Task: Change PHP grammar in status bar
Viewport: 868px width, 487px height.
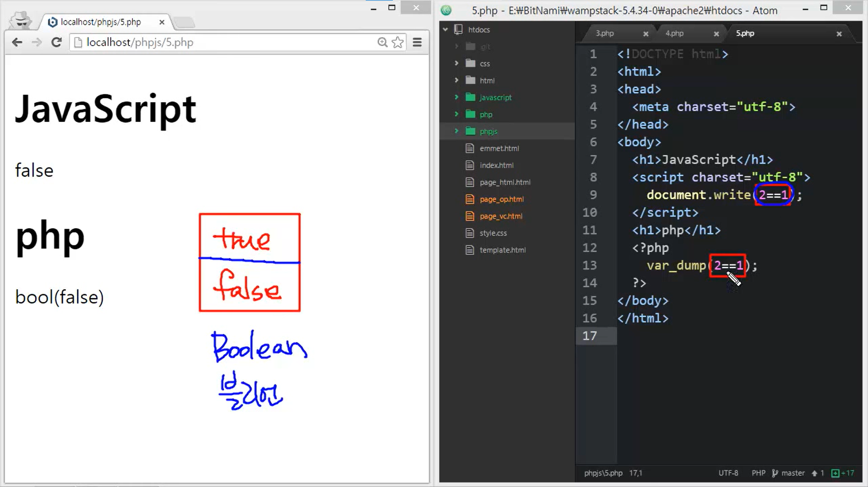Action: (x=759, y=473)
